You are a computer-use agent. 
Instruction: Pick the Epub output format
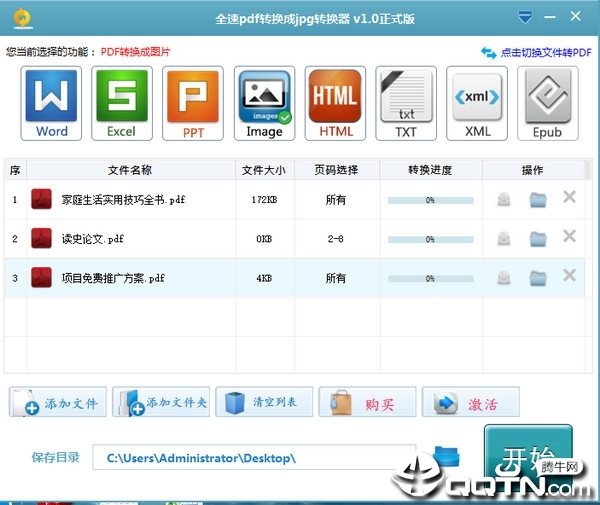(x=548, y=103)
